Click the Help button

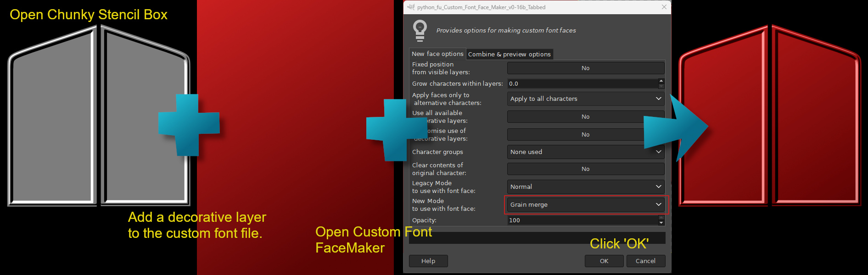pos(428,261)
